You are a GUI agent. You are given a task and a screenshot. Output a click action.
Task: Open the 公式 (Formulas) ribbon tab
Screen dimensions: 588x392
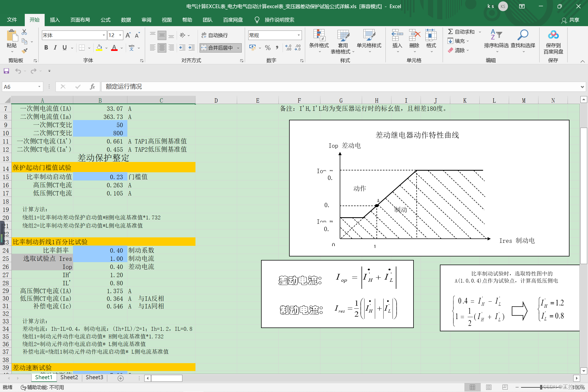tap(105, 20)
